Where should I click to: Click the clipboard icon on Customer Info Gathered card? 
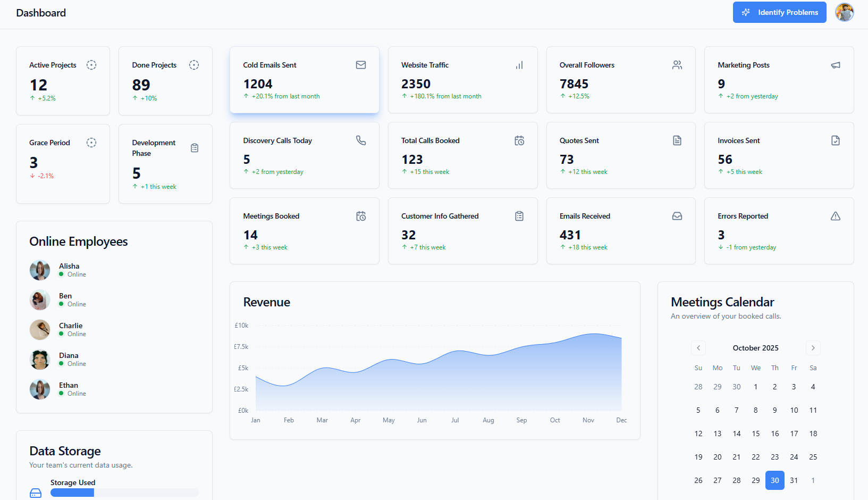click(x=519, y=216)
